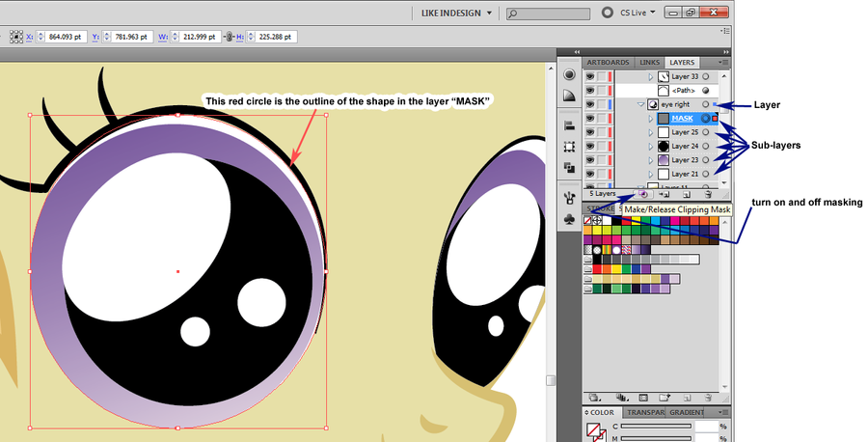Click the New Color Group icon
868x442 pixels.
665,398
